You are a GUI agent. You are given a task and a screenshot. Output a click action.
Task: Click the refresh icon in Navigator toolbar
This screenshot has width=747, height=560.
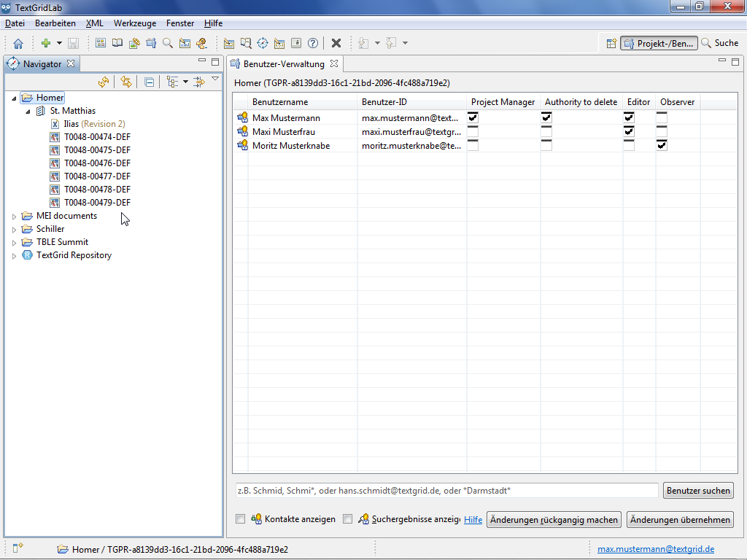(104, 82)
